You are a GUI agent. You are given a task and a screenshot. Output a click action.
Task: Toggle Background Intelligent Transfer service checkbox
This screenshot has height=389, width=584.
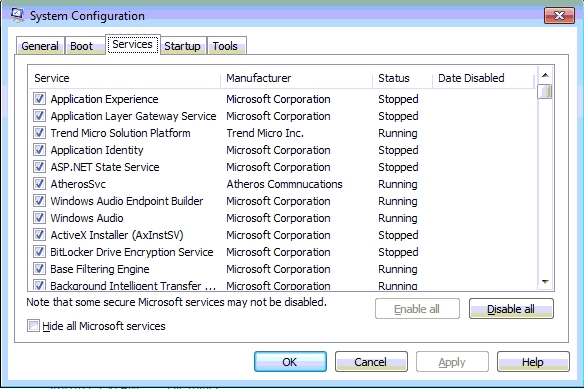pos(39,285)
